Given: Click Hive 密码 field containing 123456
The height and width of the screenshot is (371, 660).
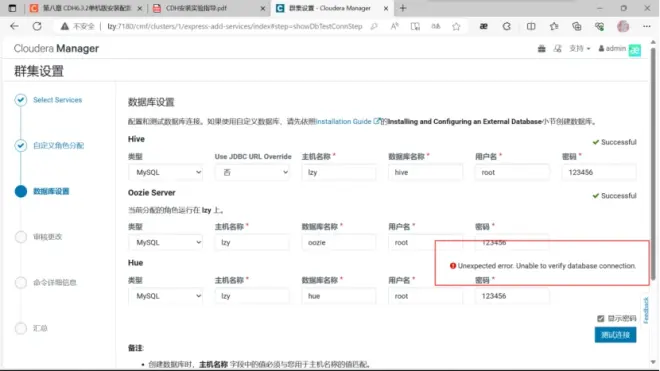Looking at the screenshot, I should pyautogui.click(x=599, y=172).
